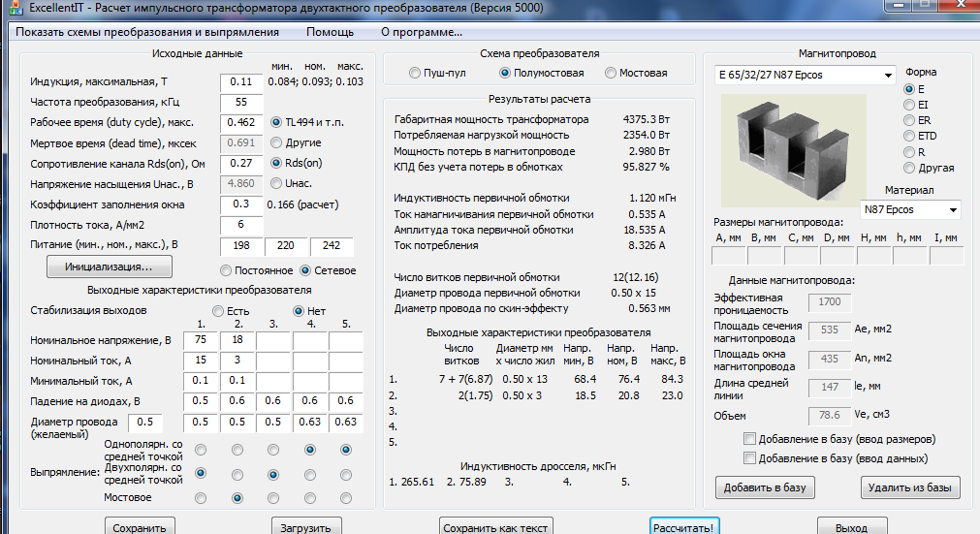Select the Полумостовая converter scheme
980x534 pixels.
coord(505,73)
